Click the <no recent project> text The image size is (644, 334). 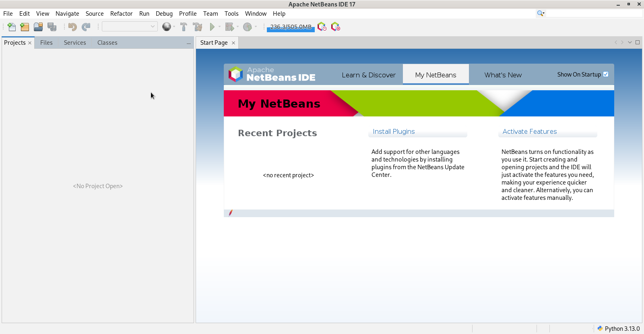(x=289, y=175)
